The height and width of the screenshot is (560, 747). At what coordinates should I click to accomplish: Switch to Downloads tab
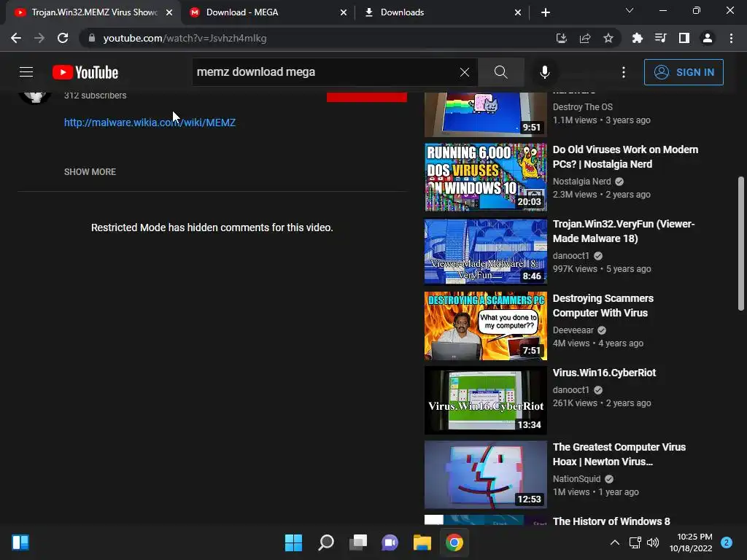pyautogui.click(x=443, y=12)
